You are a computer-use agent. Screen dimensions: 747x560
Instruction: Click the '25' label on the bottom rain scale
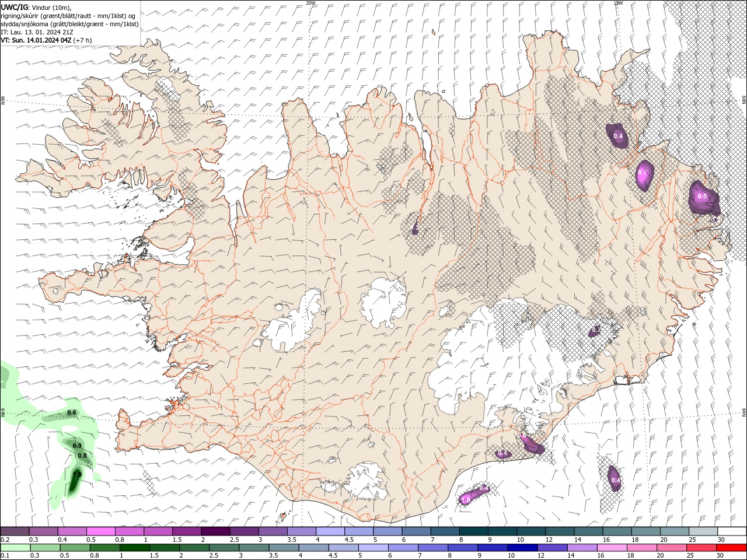[x=690, y=556]
